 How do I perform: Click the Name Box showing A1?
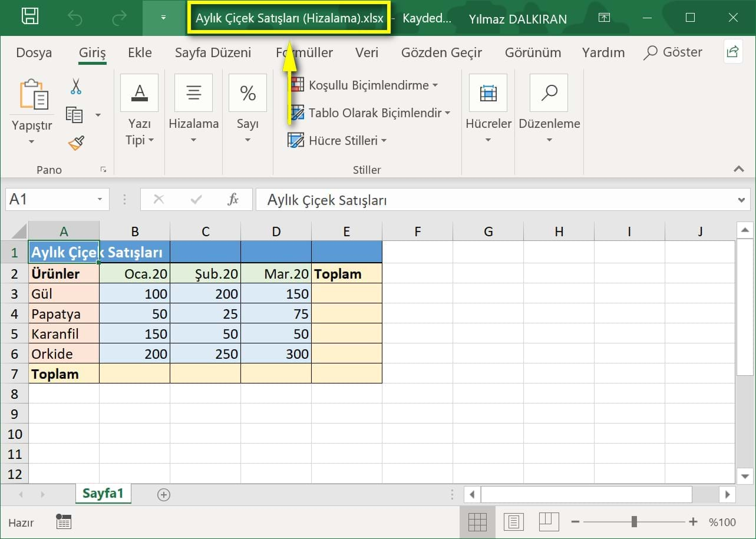tap(49, 200)
